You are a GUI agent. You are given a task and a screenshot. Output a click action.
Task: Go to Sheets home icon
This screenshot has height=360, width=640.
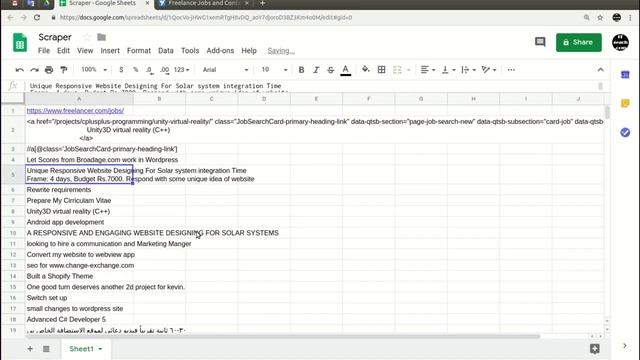(x=20, y=42)
